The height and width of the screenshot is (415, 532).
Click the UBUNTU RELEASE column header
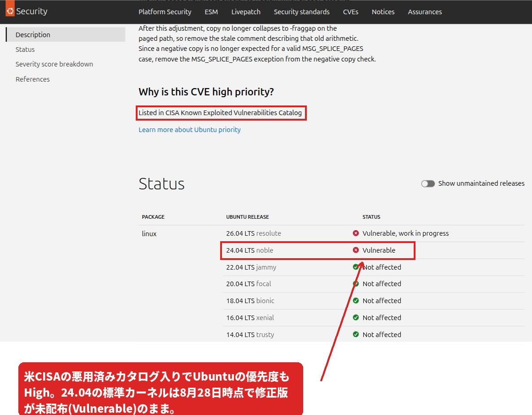tap(248, 217)
